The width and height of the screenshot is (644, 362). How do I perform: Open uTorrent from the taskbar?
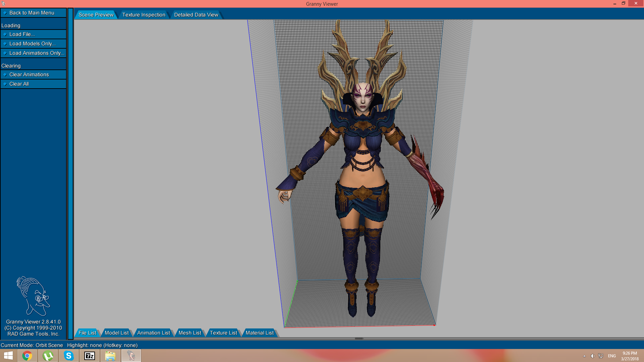point(48,356)
